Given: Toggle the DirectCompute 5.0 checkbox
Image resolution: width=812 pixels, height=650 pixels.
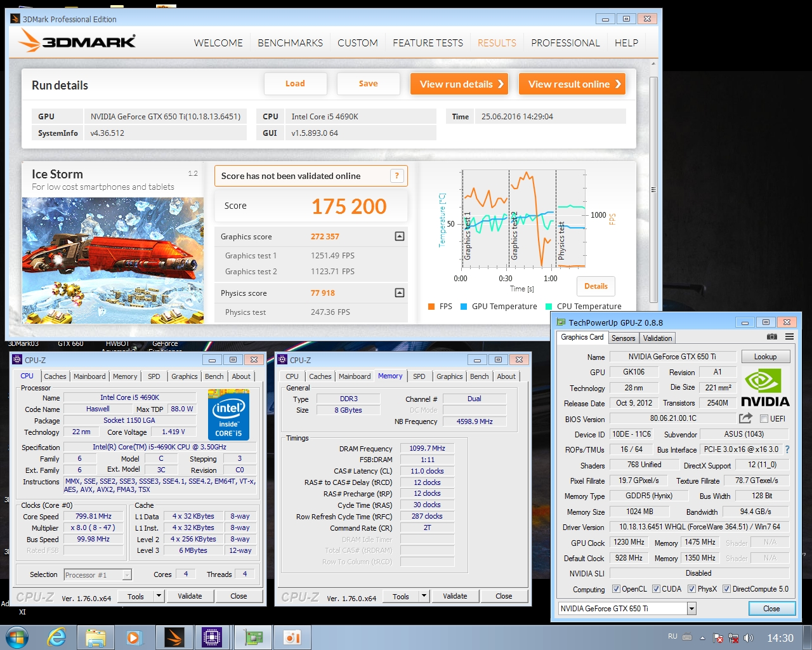Looking at the screenshot, I should point(726,589).
